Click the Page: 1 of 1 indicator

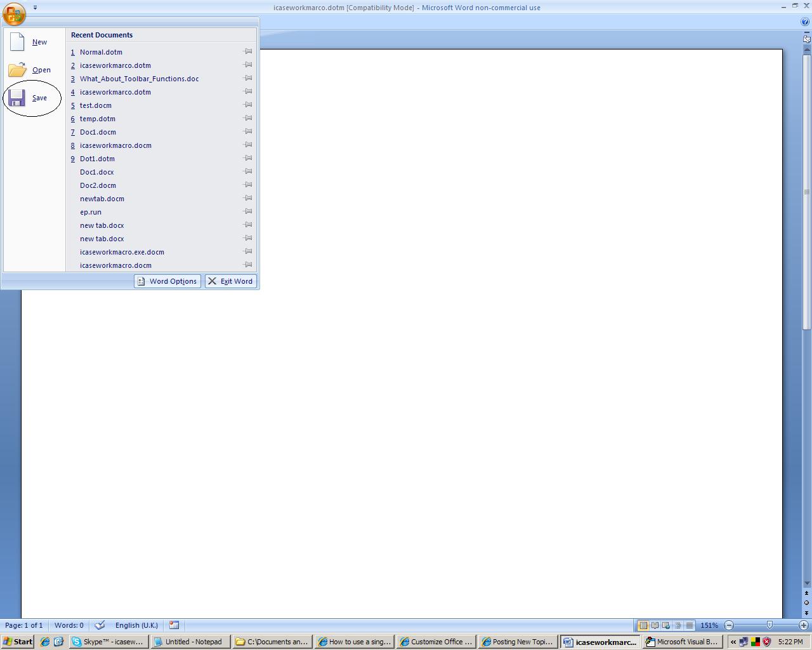pos(24,625)
